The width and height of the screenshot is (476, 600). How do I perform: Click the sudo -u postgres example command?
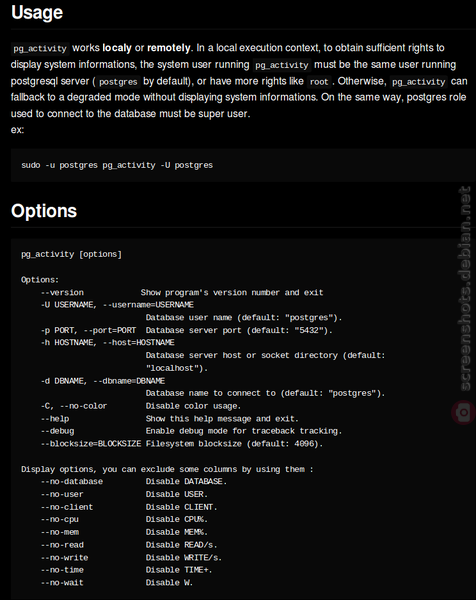117,165
